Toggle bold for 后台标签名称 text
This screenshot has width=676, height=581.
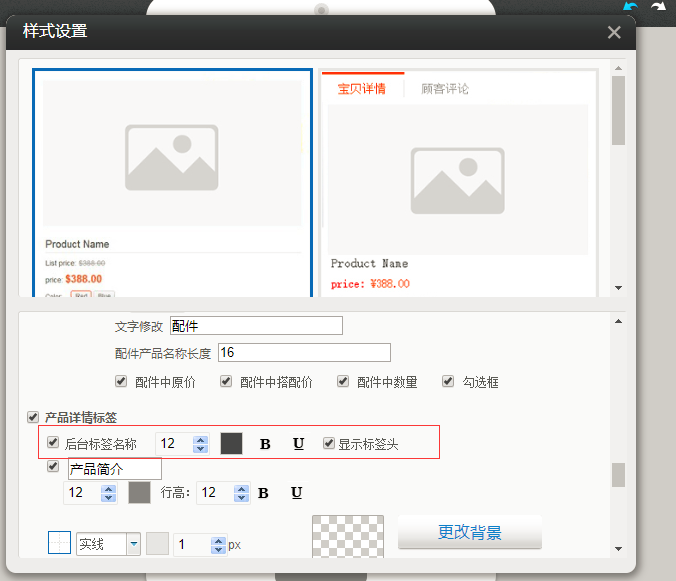point(265,444)
